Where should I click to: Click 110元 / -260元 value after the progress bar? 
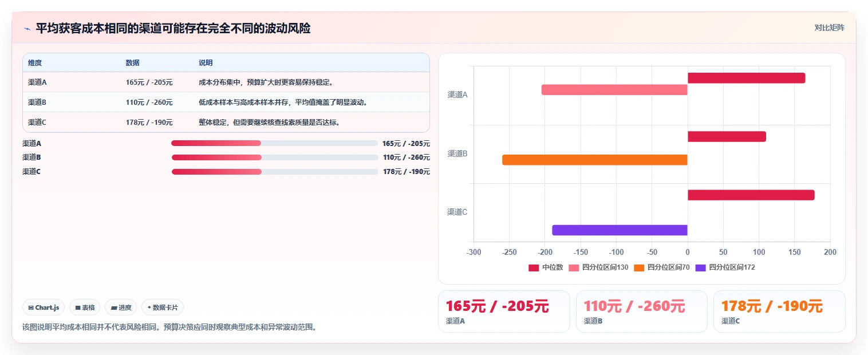(407, 157)
